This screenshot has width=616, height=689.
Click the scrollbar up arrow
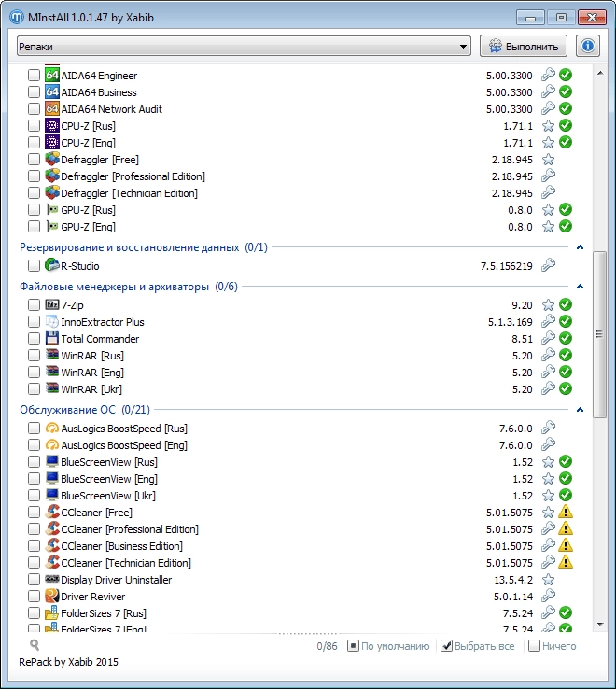[x=600, y=73]
